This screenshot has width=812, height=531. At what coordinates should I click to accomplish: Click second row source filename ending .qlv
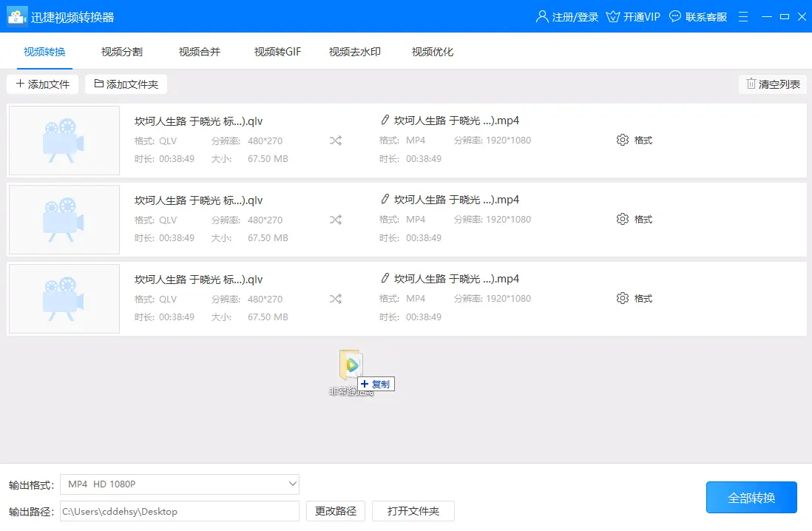[x=198, y=200]
